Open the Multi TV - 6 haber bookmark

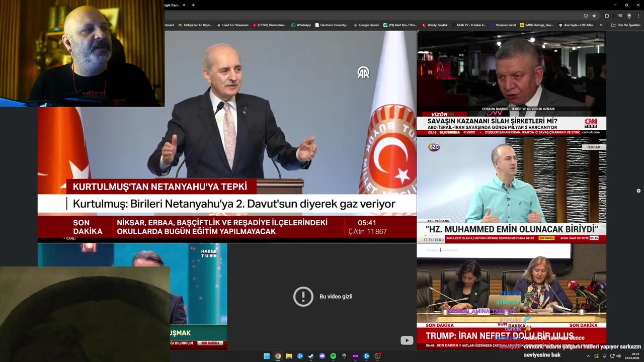468,25
